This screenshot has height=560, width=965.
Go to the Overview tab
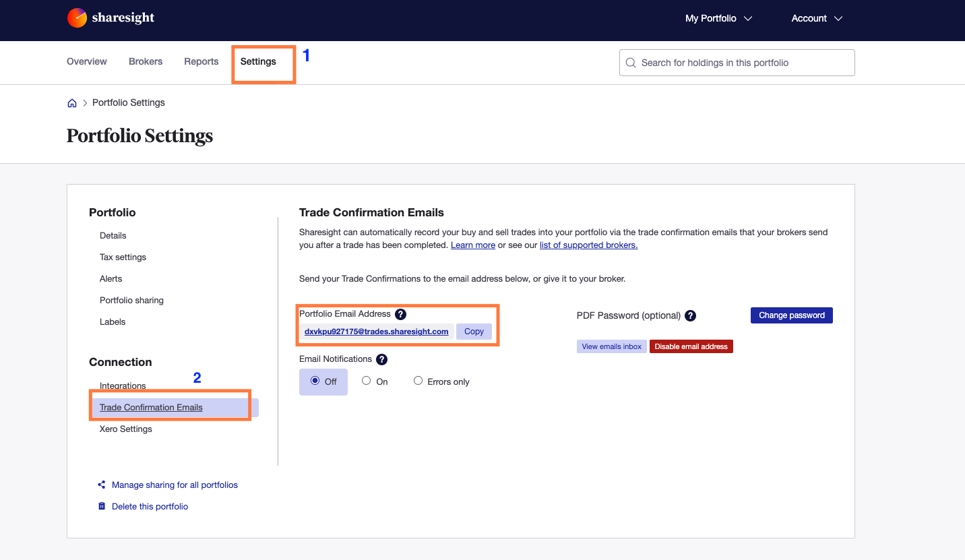[x=87, y=61]
